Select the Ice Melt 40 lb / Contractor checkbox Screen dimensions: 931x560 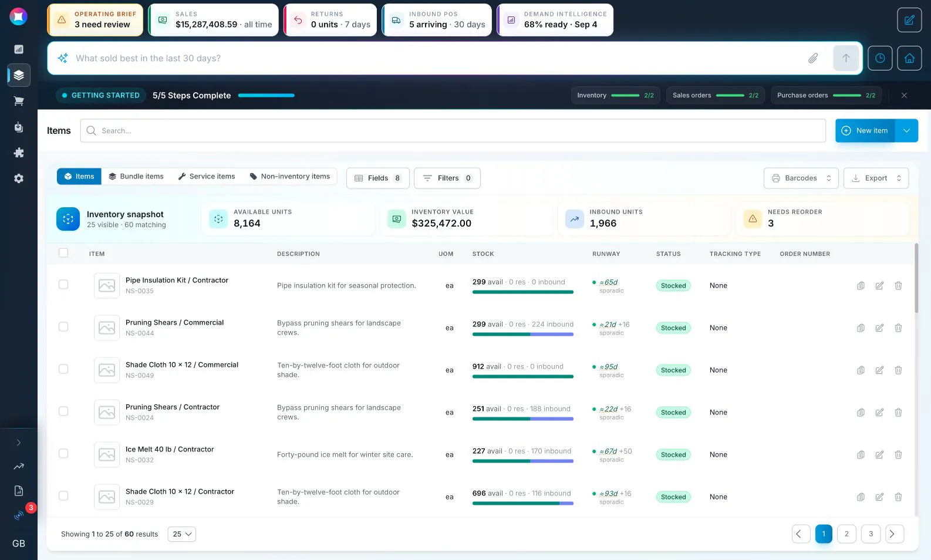point(63,454)
